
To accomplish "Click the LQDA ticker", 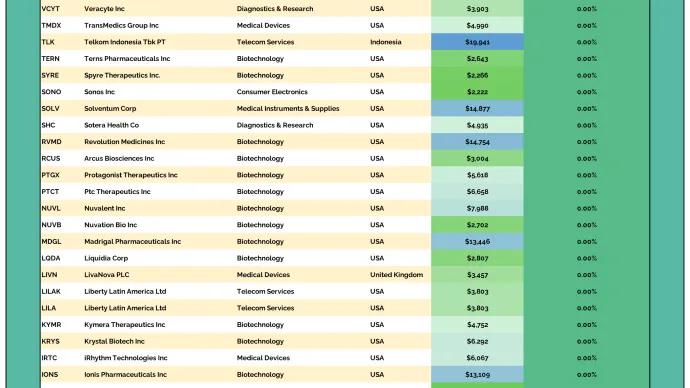I will pyautogui.click(x=51, y=258).
